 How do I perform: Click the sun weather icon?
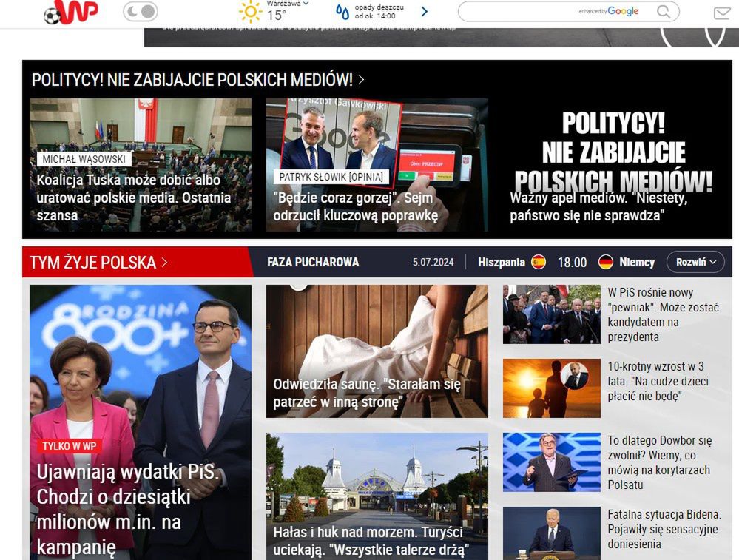(x=251, y=12)
